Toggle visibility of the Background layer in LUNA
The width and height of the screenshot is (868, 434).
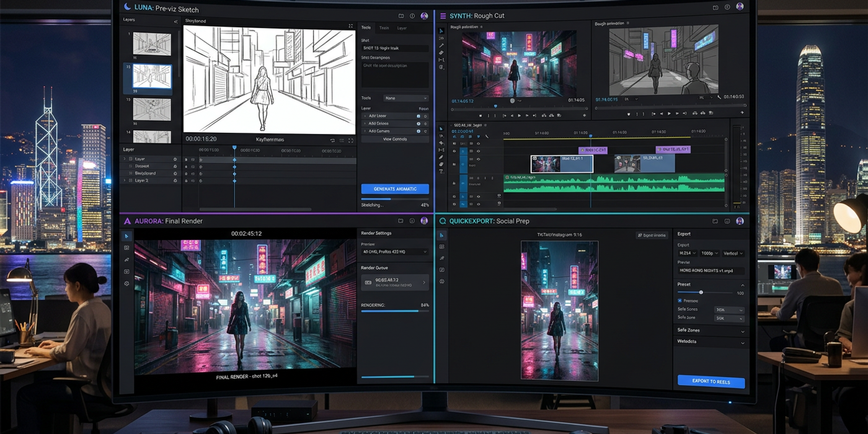tap(175, 174)
